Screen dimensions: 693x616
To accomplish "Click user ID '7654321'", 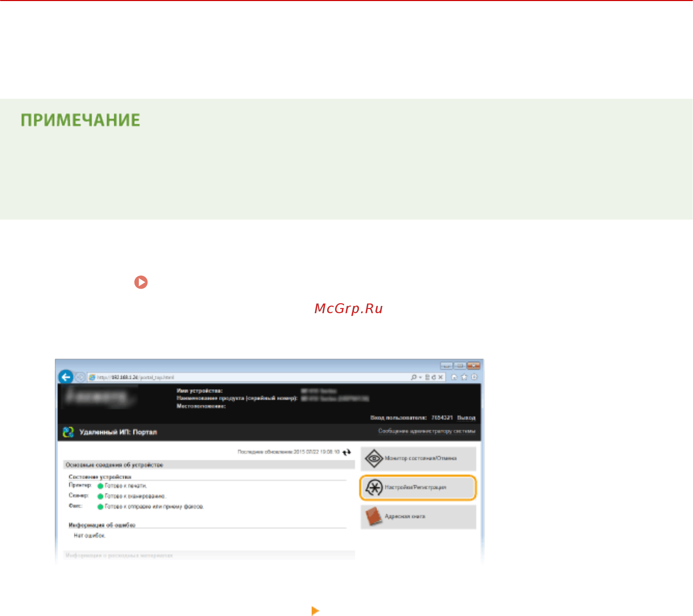I will [442, 418].
